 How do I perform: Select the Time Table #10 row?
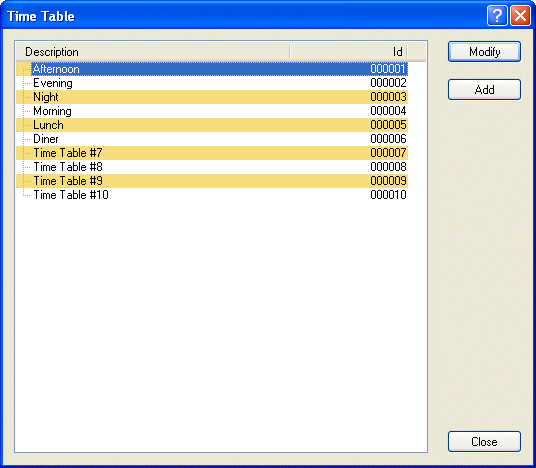pos(212,195)
